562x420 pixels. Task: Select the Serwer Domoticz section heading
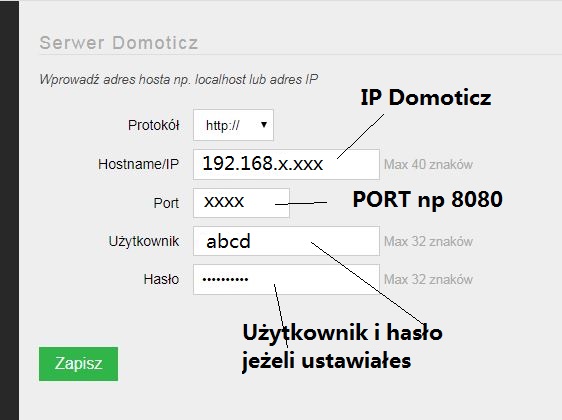click(x=119, y=43)
